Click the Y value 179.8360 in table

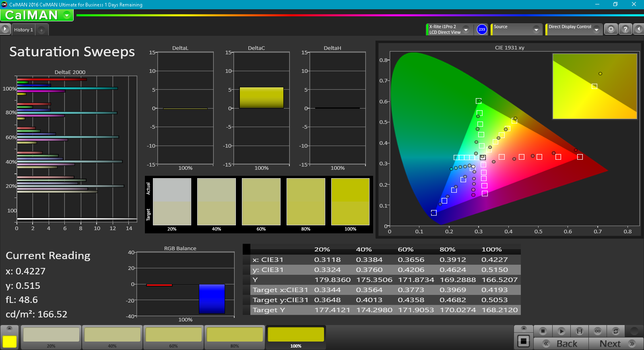(332, 280)
